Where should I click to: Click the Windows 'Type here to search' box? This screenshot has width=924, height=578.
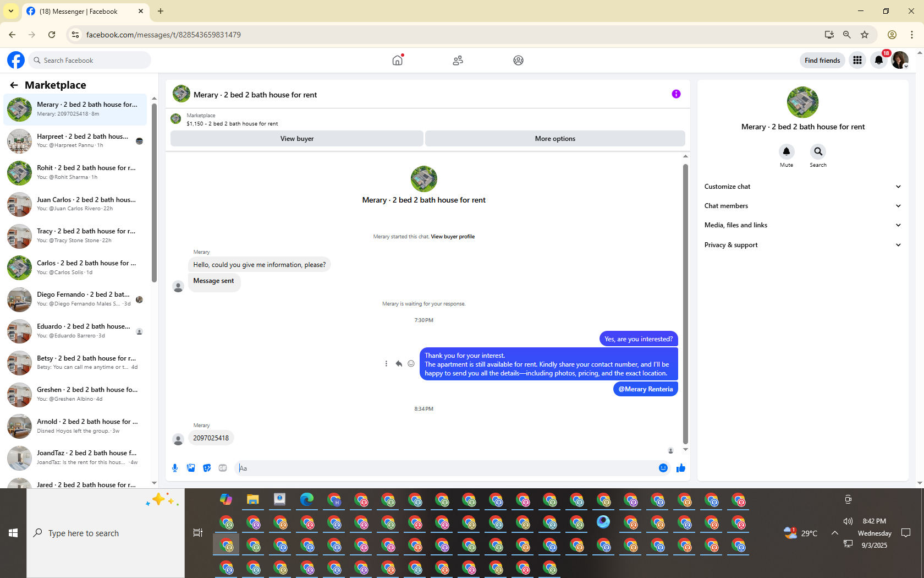(106, 533)
